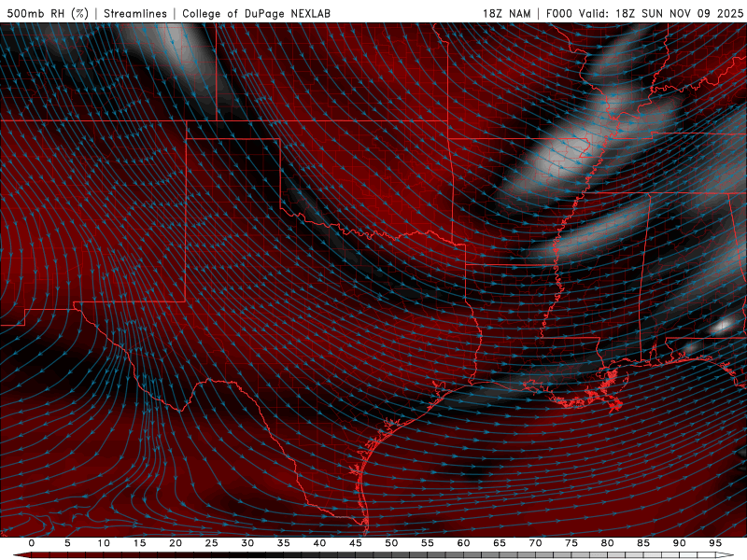Click the "500mb RH (%)" title text

[48, 13]
